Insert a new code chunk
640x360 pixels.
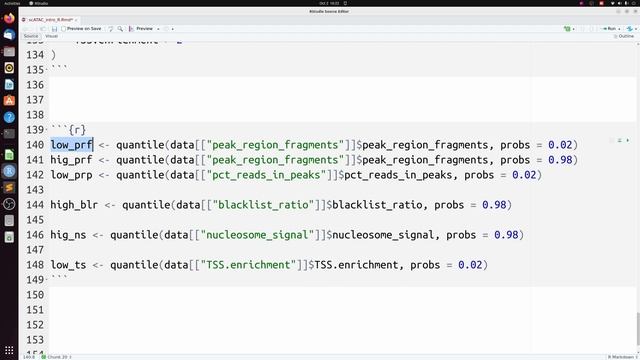567,29
